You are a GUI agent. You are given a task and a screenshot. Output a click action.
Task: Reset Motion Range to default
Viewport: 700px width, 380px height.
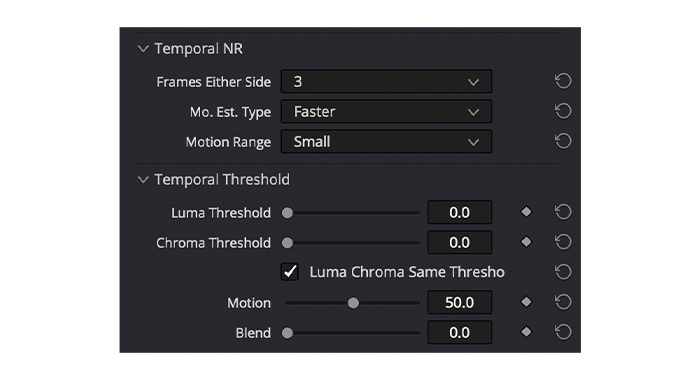coord(563,141)
